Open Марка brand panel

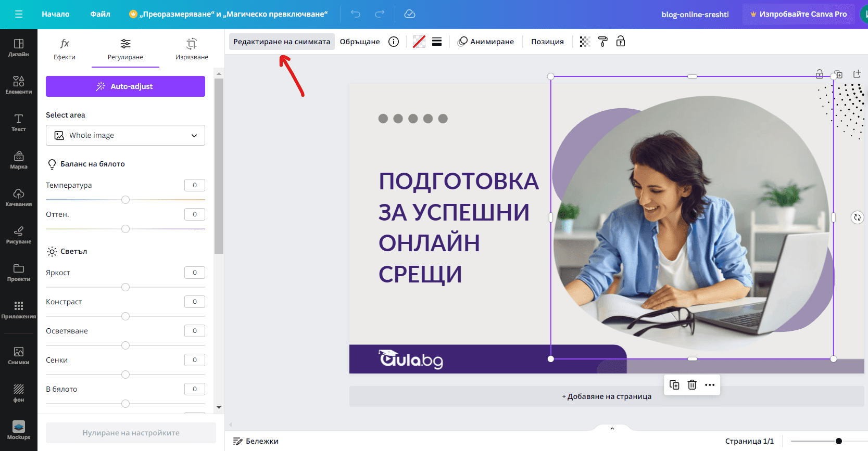19,160
